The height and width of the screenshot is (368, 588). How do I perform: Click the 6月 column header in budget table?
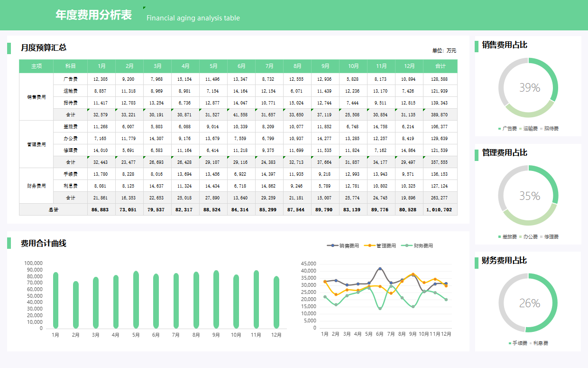[241, 66]
